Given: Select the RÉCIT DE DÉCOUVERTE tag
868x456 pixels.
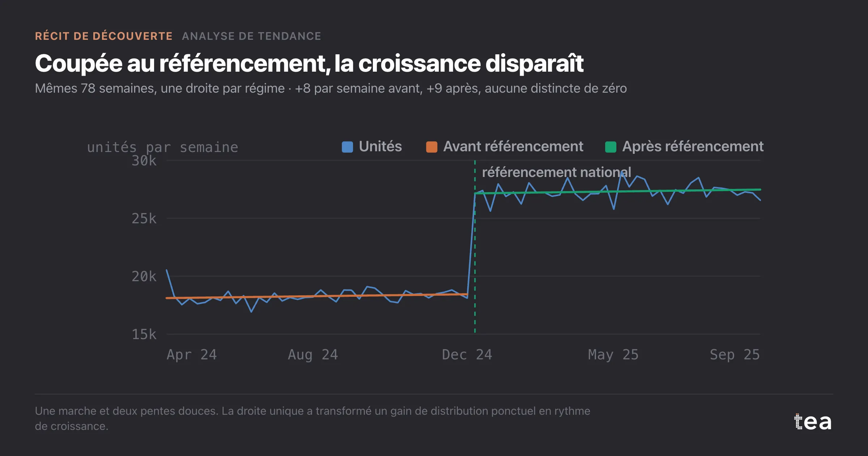Looking at the screenshot, I should point(104,36).
